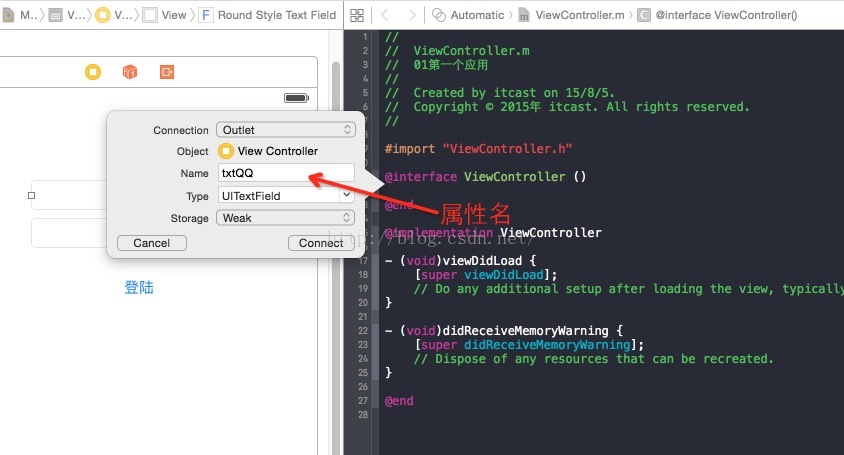This screenshot has height=455, width=844.
Task: Click the didReceiveMemoryWarning method declaration
Action: 504,331
